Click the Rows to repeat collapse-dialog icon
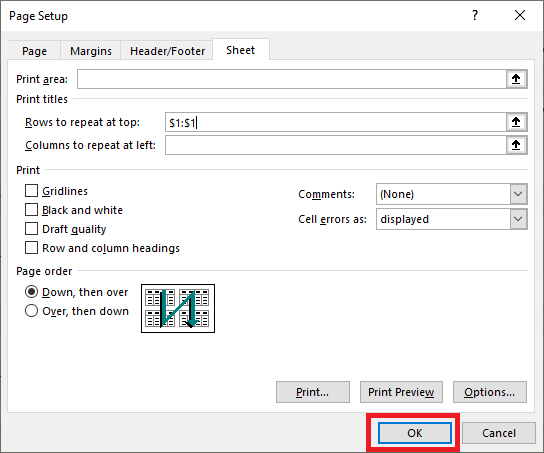 pyautogui.click(x=516, y=122)
